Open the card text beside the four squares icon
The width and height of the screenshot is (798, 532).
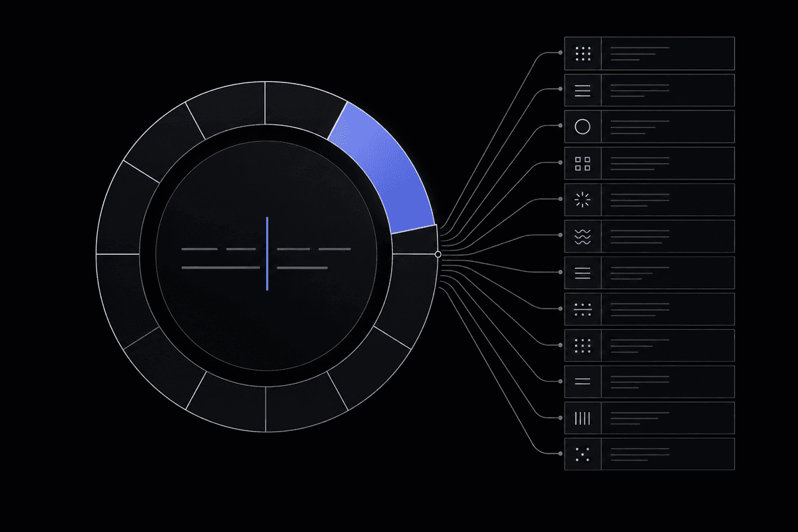tap(640, 164)
